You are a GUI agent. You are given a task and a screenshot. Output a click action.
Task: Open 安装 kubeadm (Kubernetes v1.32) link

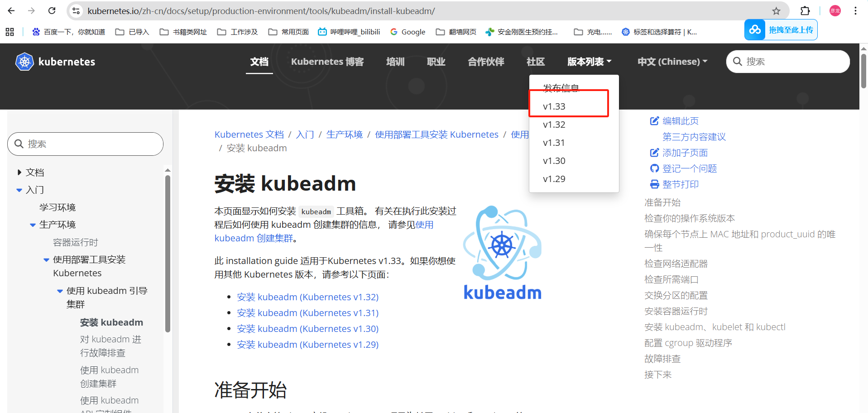(308, 297)
